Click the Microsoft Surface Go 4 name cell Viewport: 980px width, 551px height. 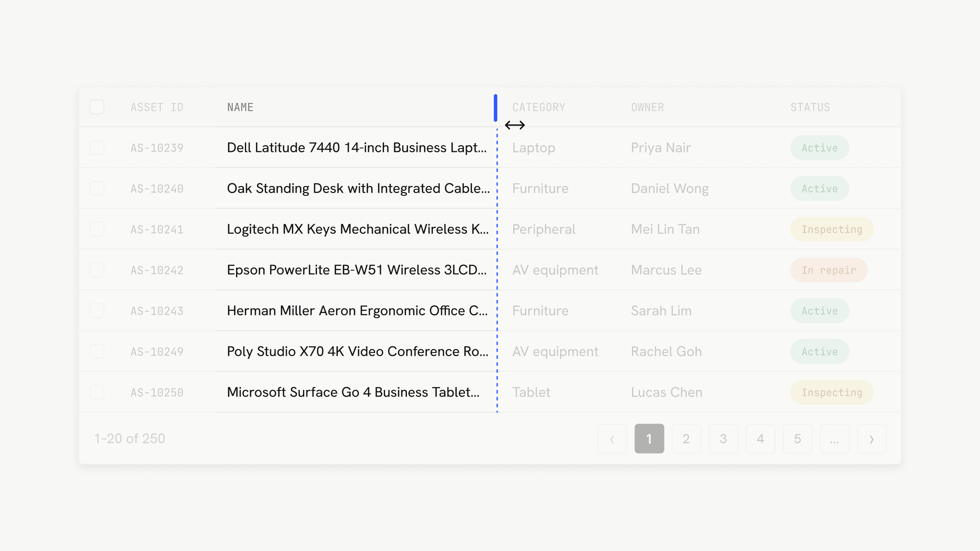click(353, 392)
